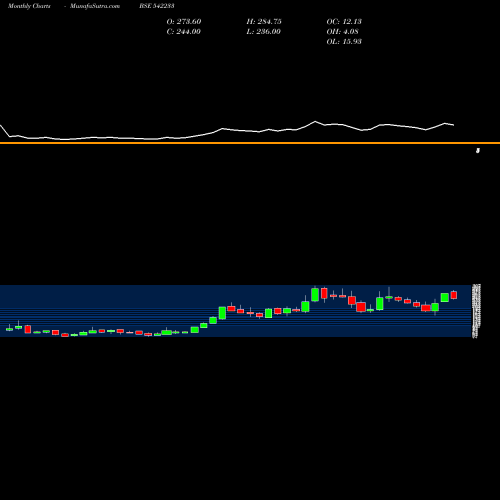
Task: Click the Monthly Charts title text
Action: click(x=29, y=6)
